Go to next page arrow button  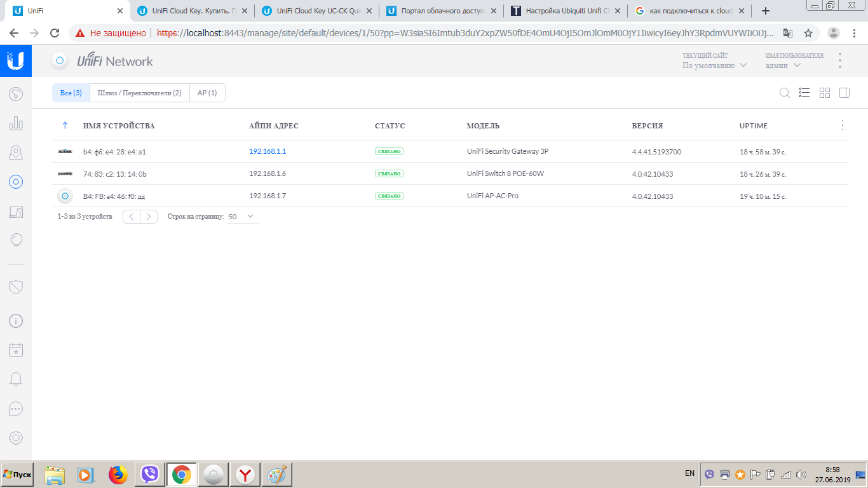coord(149,217)
